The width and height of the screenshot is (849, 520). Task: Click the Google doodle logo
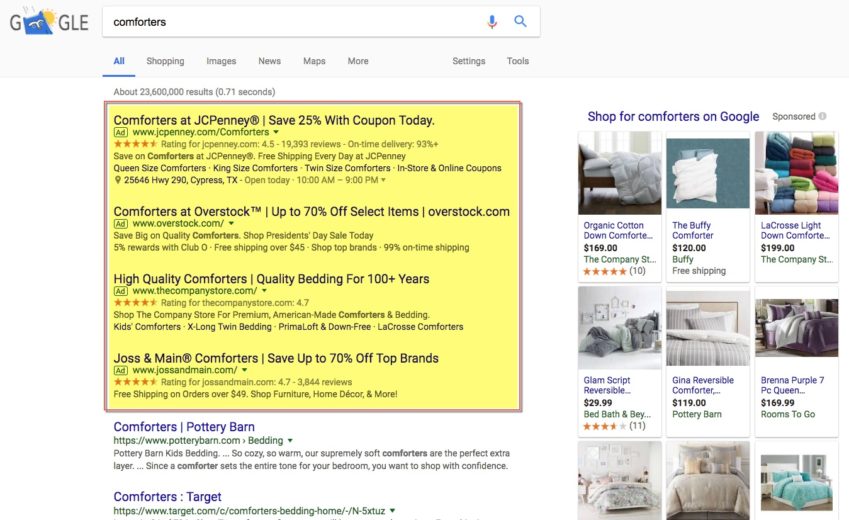[49, 22]
